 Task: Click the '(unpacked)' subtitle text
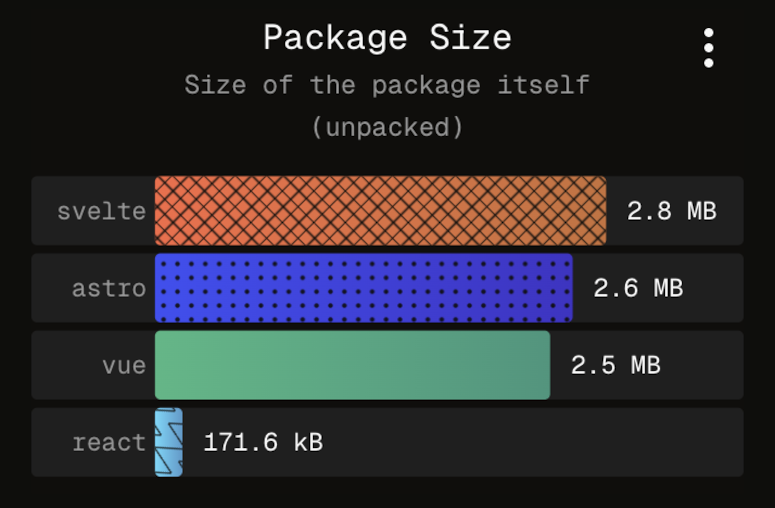point(387,128)
